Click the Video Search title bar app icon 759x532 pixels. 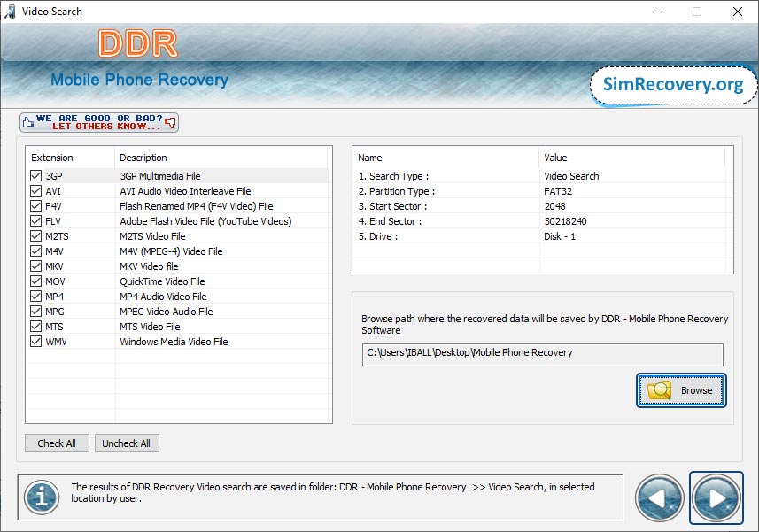point(10,12)
